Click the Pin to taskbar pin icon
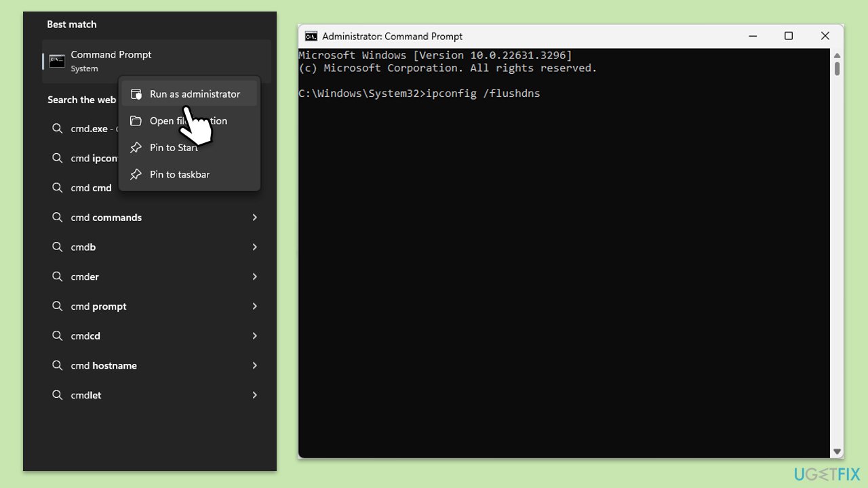 (x=136, y=174)
